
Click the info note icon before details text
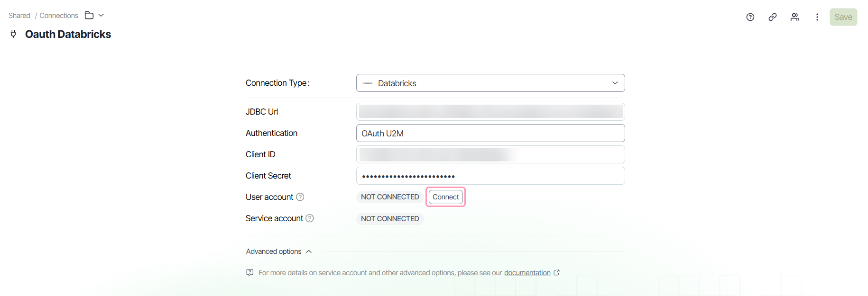click(x=250, y=273)
